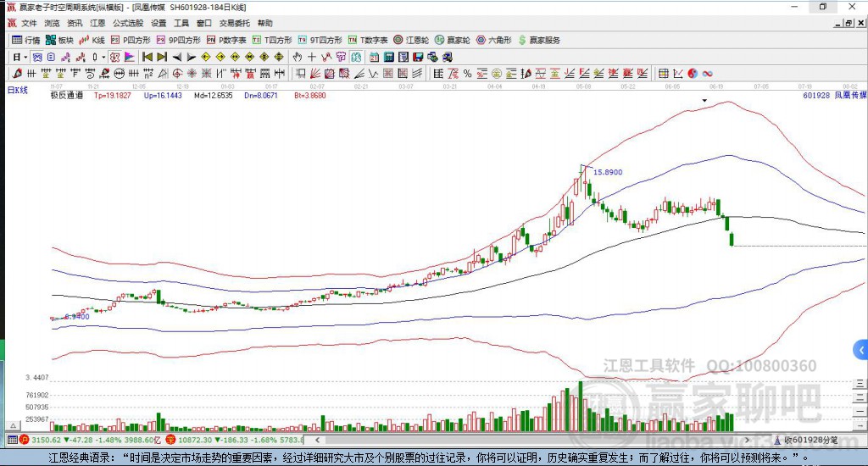Click the spiral circle tool icon
The image size is (868, 466).
tap(177, 74)
